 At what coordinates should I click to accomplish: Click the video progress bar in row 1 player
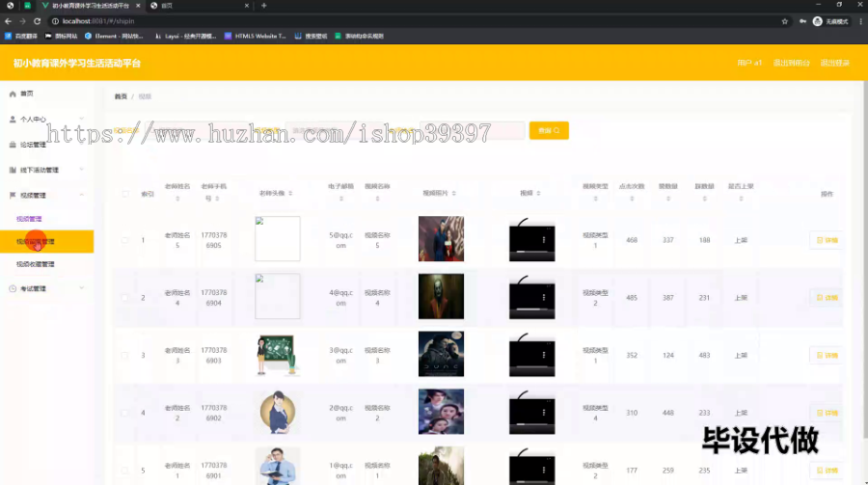pyautogui.click(x=532, y=253)
